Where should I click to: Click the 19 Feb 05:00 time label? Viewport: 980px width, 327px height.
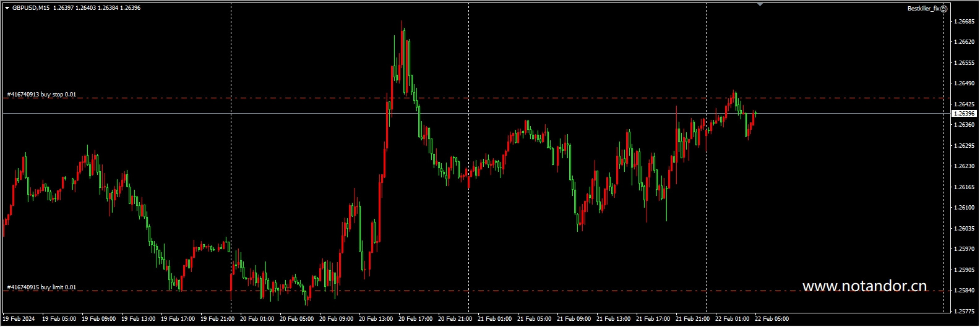click(x=59, y=320)
